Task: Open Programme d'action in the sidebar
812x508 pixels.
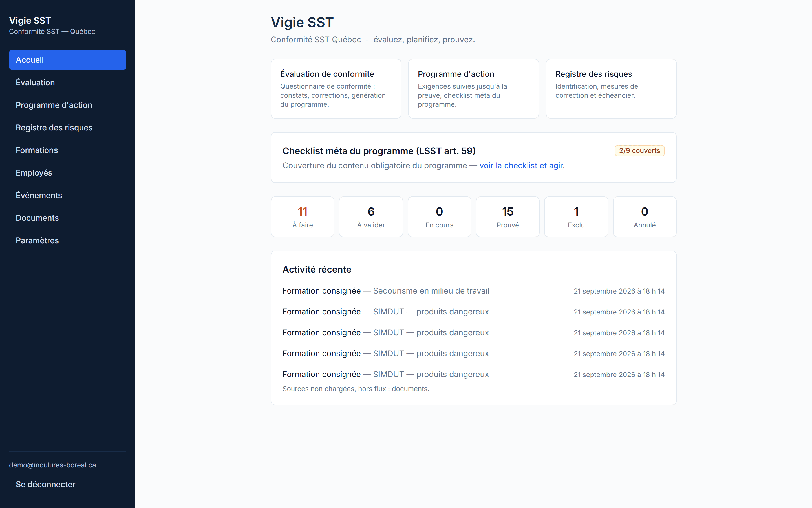Action: (x=67, y=105)
